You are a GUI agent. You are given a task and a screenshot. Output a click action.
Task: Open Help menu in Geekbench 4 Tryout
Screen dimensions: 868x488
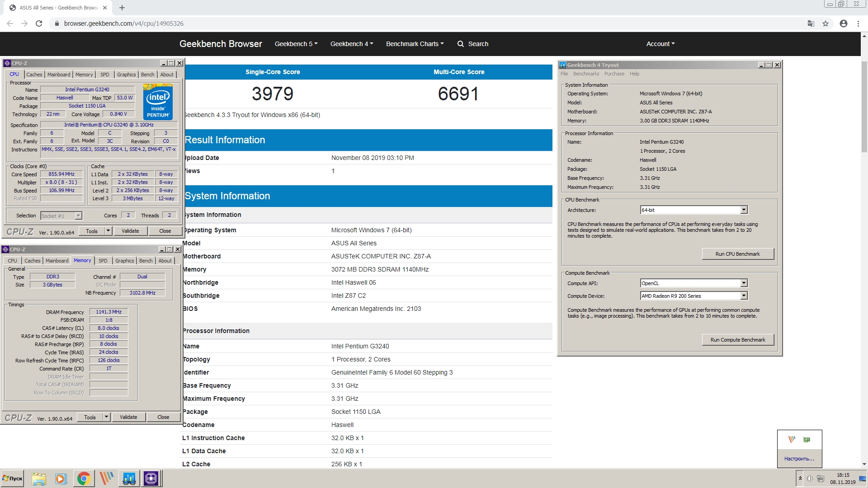click(x=635, y=74)
